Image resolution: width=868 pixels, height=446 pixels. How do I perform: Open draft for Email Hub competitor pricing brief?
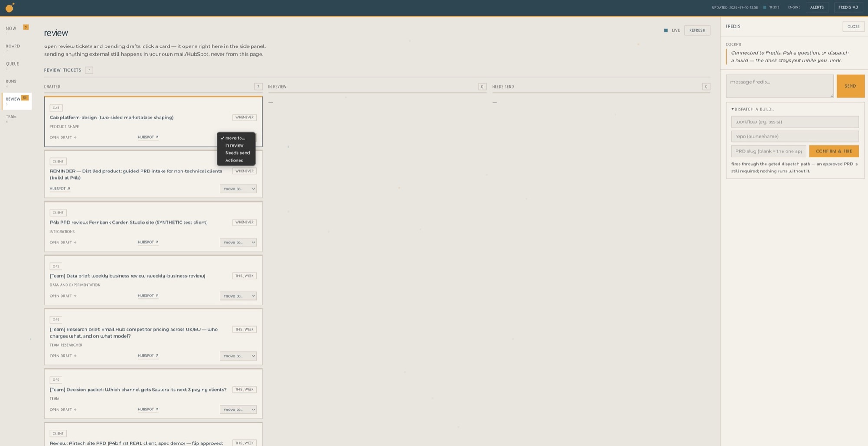(x=63, y=356)
